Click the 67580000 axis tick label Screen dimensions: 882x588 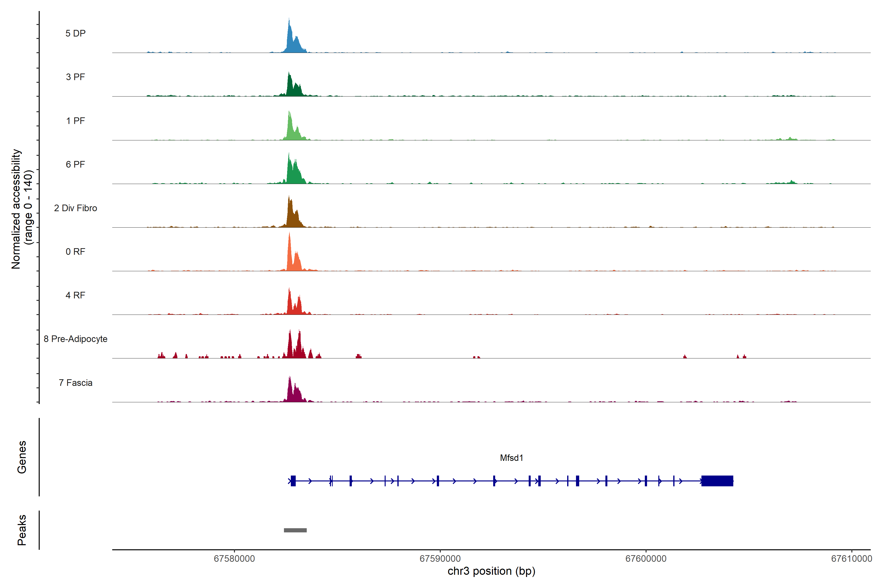[234, 558]
